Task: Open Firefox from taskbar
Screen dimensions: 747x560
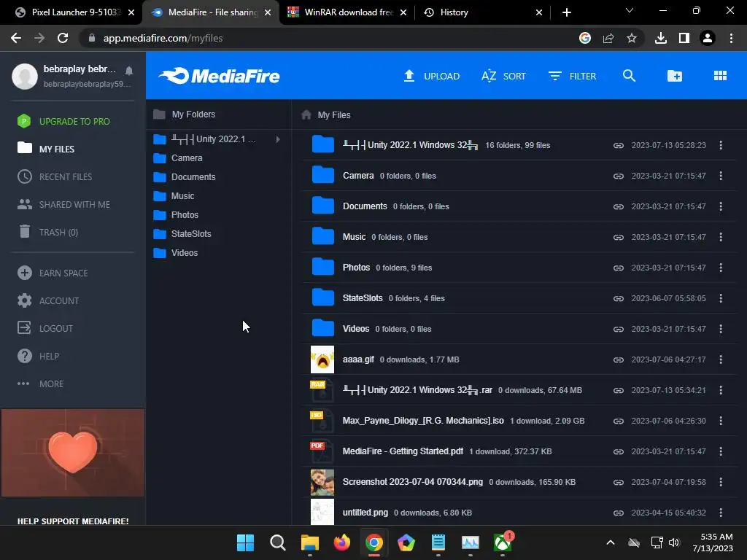Action: point(341,542)
